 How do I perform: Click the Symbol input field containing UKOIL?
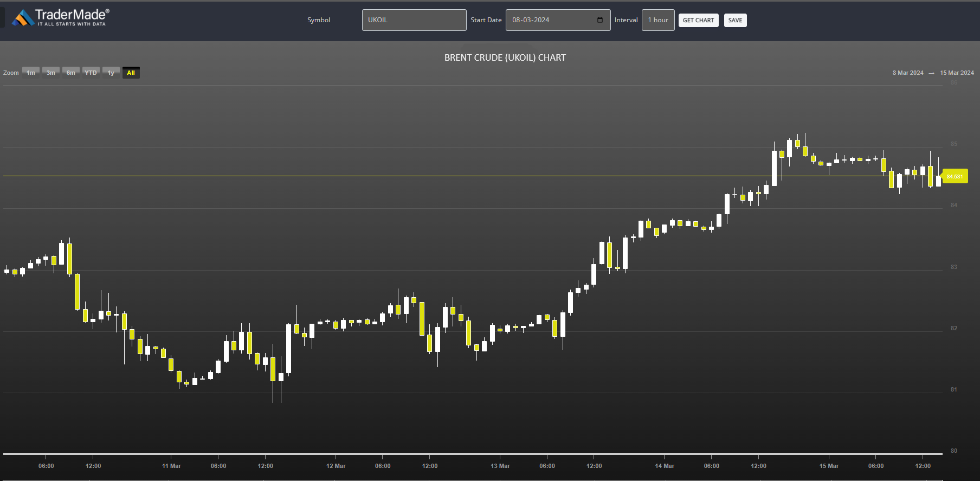coord(414,20)
